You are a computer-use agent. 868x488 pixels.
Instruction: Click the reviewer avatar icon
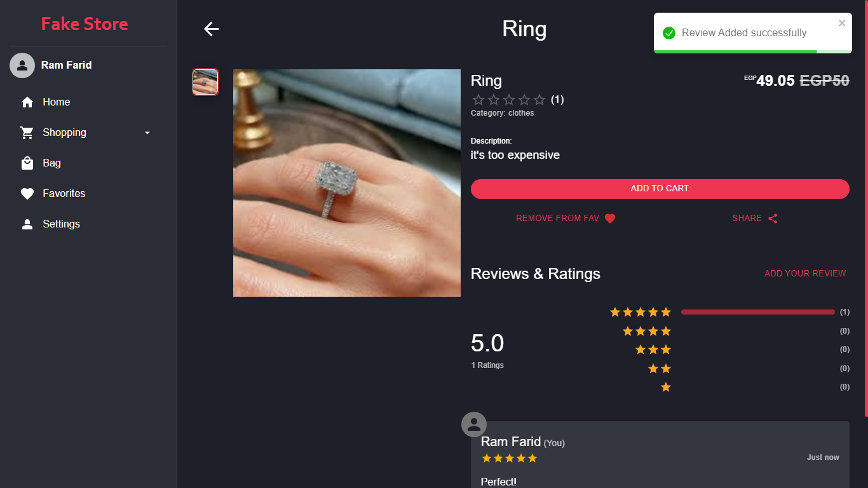pyautogui.click(x=473, y=424)
